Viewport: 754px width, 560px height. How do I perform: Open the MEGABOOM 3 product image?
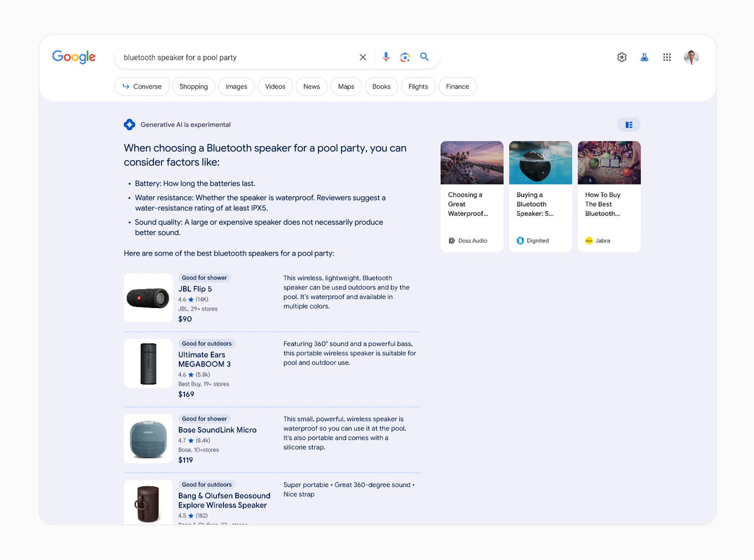click(x=148, y=363)
